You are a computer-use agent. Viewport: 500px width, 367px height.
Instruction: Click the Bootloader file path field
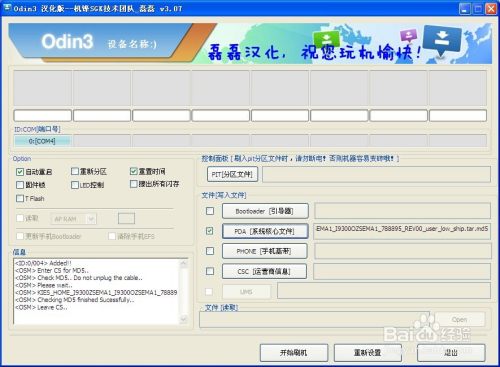coord(402,211)
